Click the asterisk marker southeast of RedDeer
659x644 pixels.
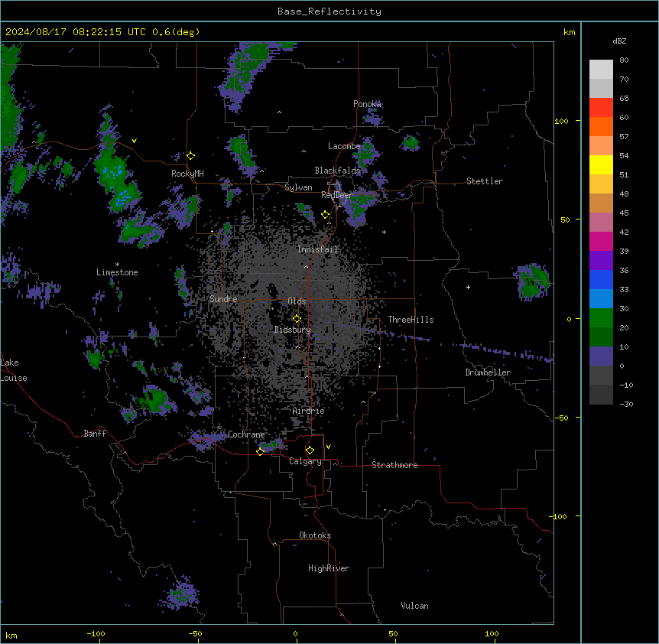[x=384, y=232]
